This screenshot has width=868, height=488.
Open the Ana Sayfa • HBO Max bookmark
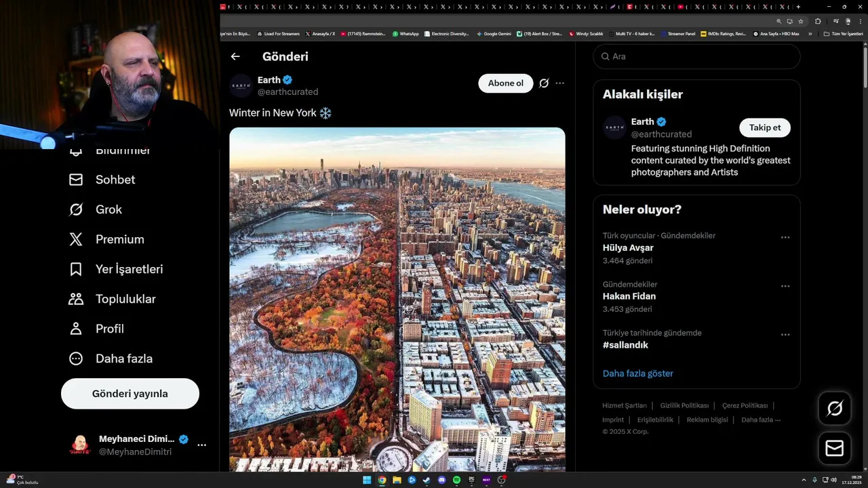(776, 33)
